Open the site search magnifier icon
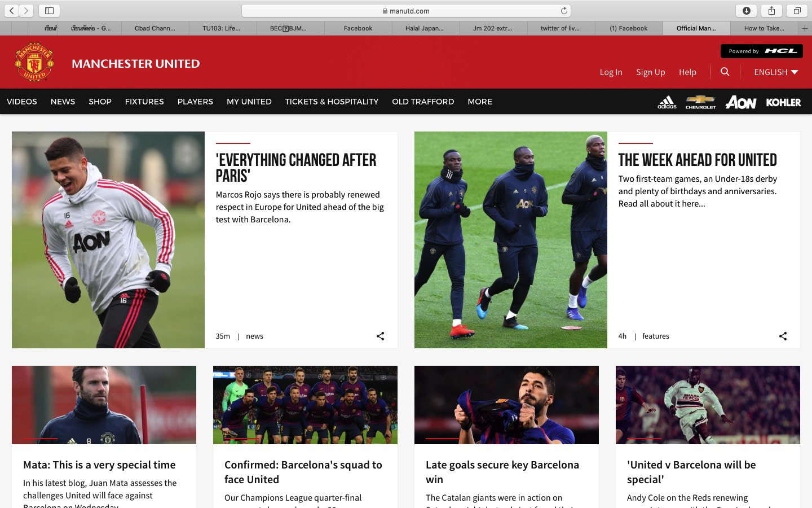Viewport: 812px width, 508px height. [x=725, y=72]
